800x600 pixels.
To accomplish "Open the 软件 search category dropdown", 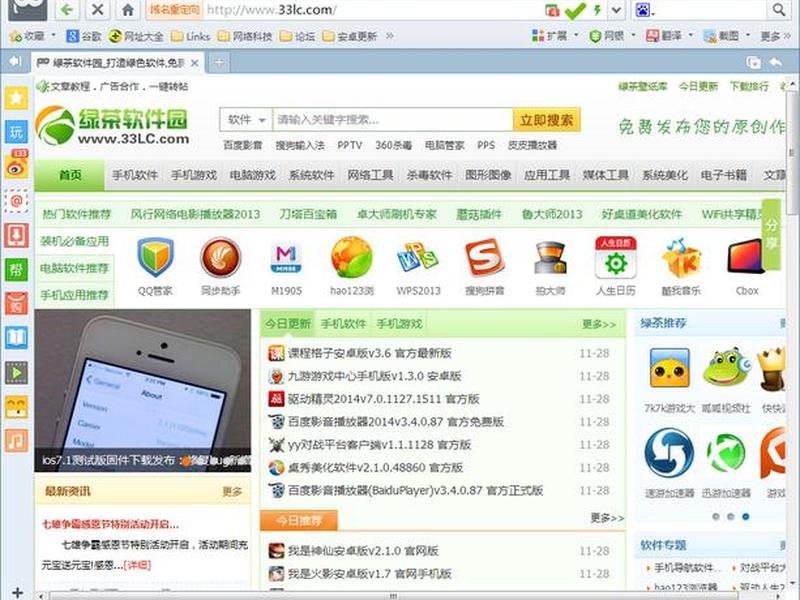I will click(247, 120).
